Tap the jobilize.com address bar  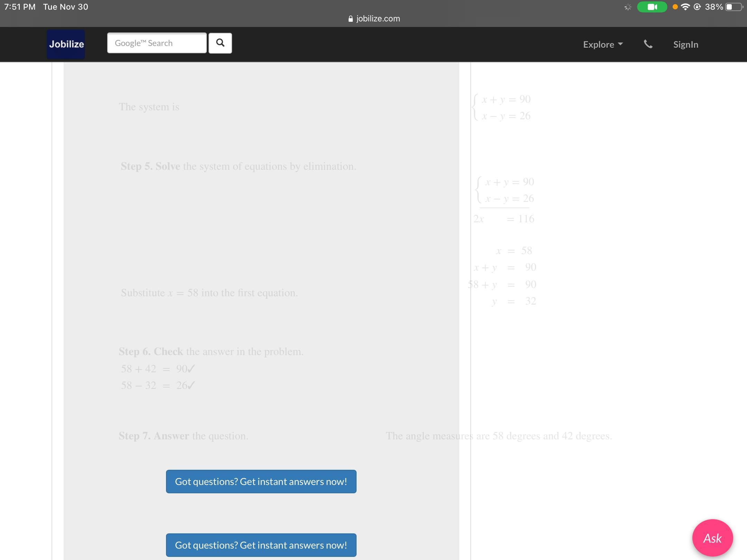[x=378, y=19]
